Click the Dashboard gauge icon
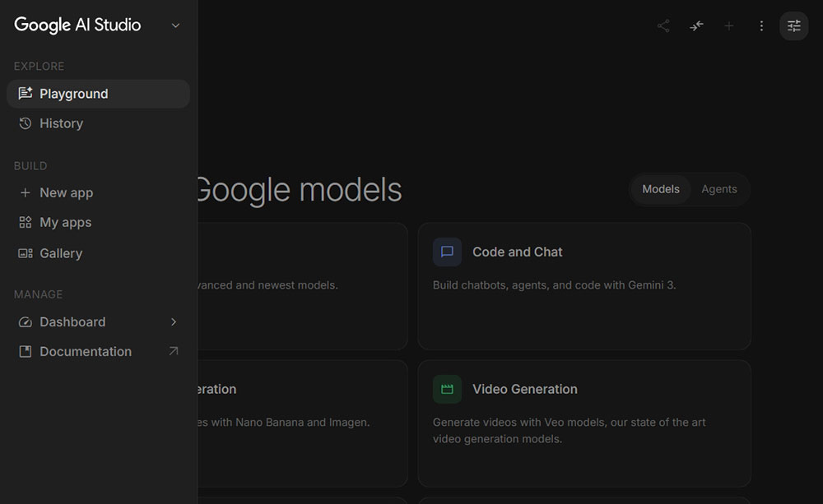This screenshot has width=823, height=504. 26,322
